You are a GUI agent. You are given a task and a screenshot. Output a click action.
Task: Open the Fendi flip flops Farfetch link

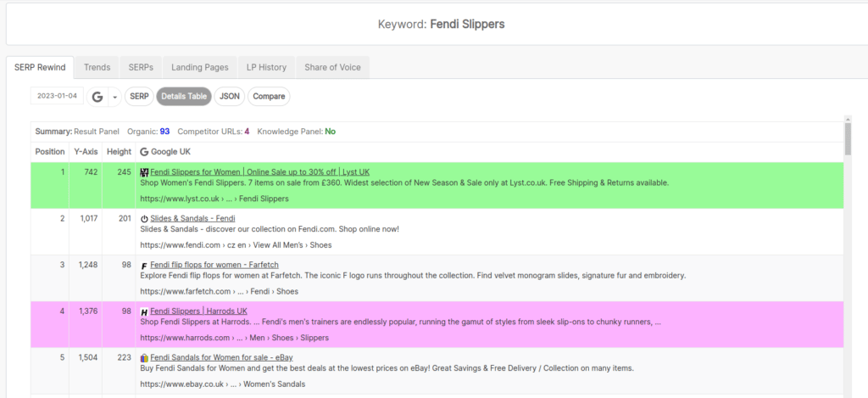pos(214,265)
